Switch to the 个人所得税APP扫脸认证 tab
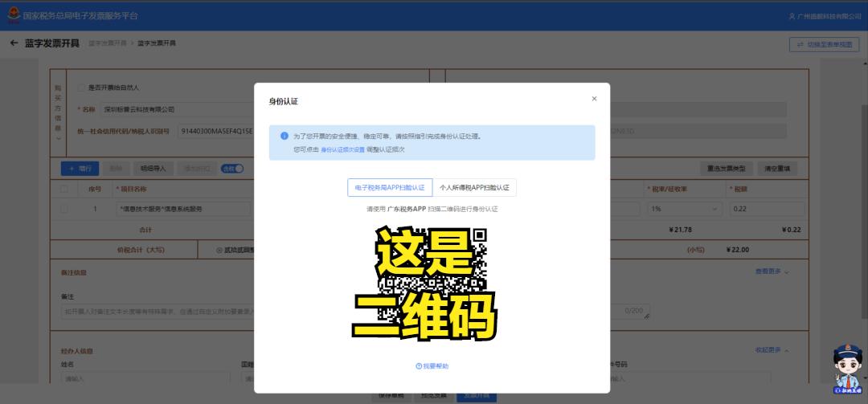The image size is (868, 404). click(x=474, y=188)
